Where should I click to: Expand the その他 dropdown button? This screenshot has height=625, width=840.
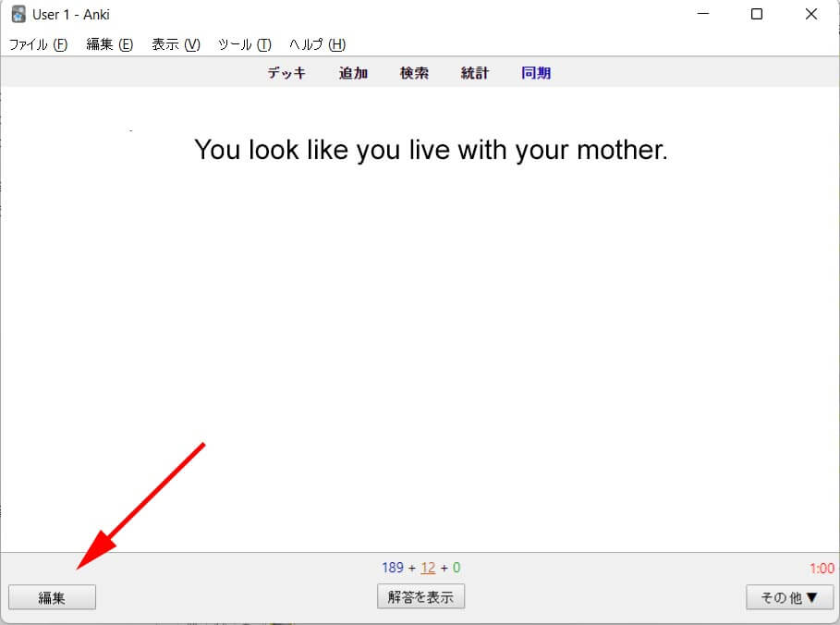790,597
